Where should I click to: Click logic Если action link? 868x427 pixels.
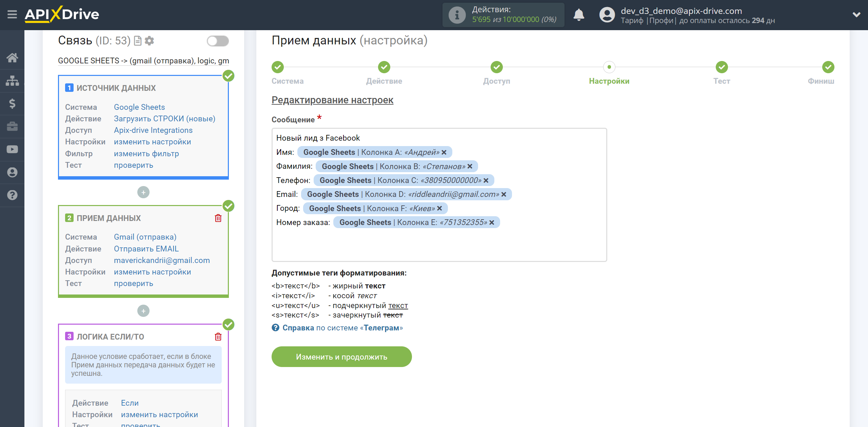(x=130, y=403)
